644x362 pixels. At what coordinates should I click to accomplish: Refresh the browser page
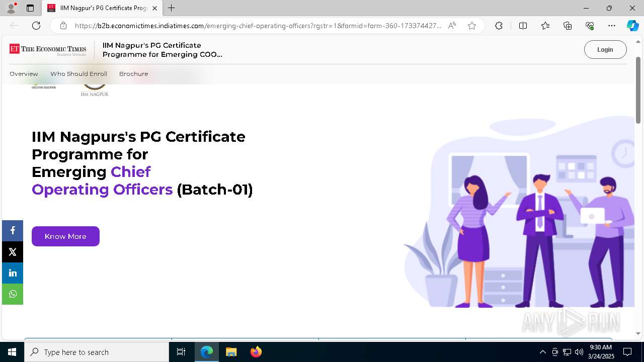pos(36,26)
